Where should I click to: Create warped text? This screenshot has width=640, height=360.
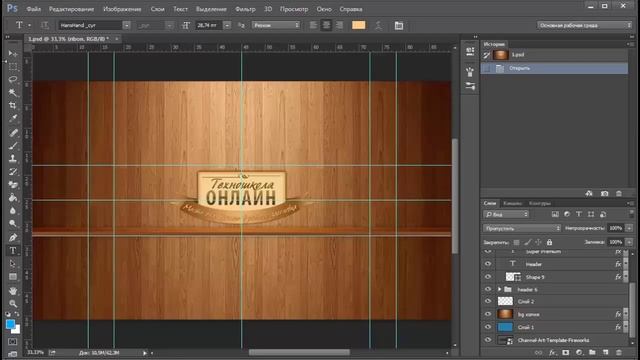pyautogui.click(x=378, y=26)
